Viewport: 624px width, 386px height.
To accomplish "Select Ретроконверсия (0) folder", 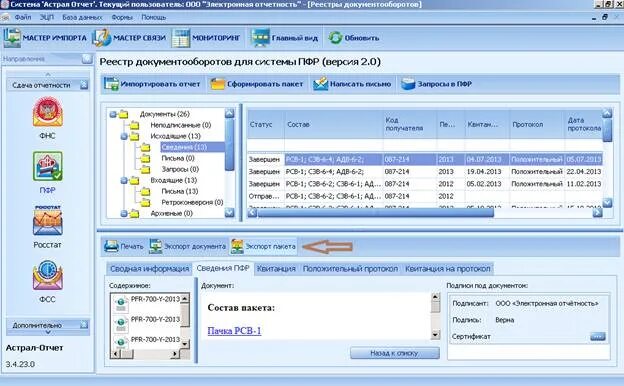I will tap(192, 202).
